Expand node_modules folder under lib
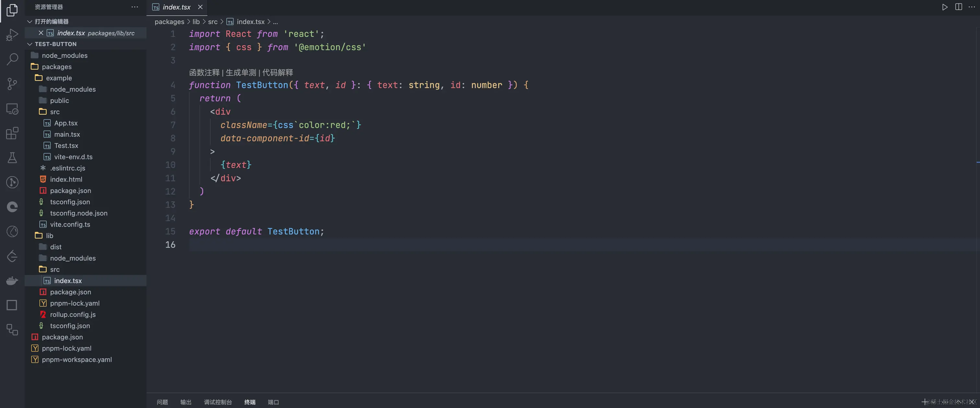Image resolution: width=980 pixels, height=408 pixels. tap(86, 258)
